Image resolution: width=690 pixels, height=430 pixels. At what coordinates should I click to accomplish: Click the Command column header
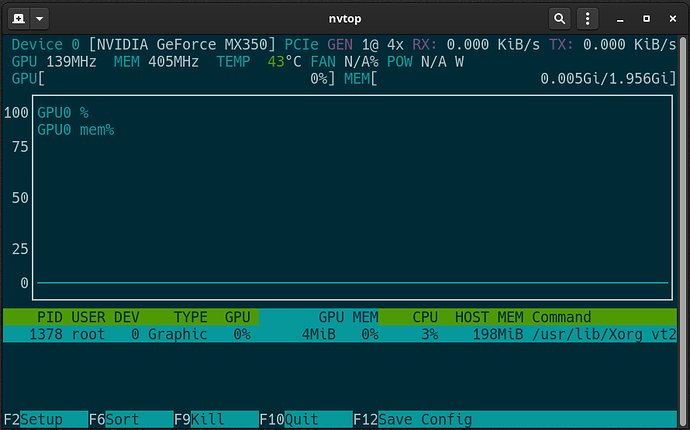(561, 317)
